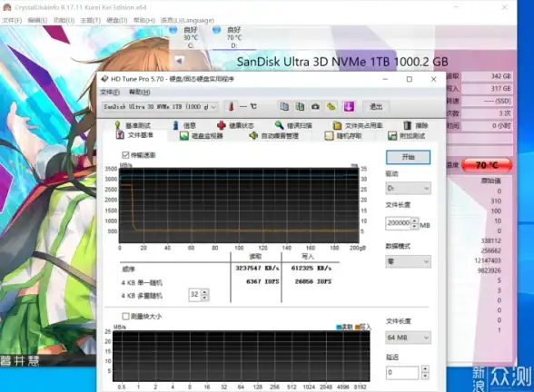Open the 硬盘(D) menu in CrystalDiskInfo
534x392 pixels.
pos(117,20)
